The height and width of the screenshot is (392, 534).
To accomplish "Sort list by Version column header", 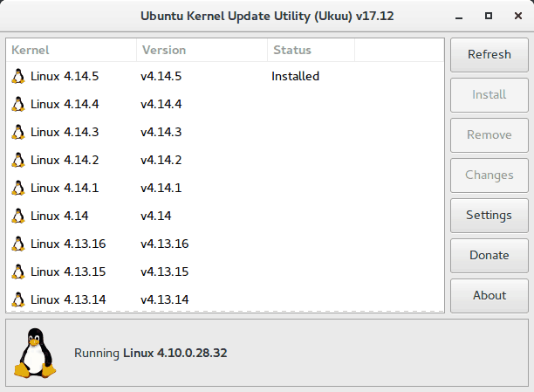I will pyautogui.click(x=202, y=50).
